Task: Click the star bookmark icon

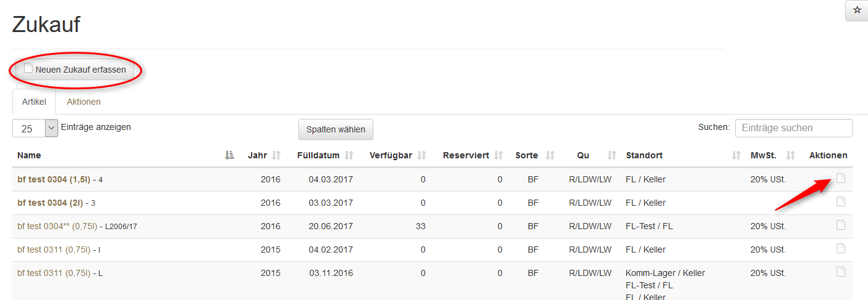Action: [x=857, y=10]
